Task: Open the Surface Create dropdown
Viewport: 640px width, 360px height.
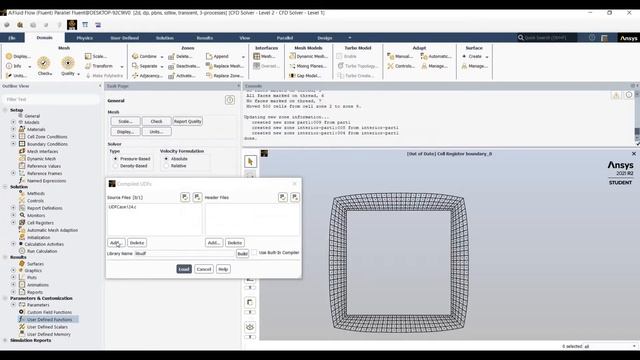Action: (x=487, y=57)
